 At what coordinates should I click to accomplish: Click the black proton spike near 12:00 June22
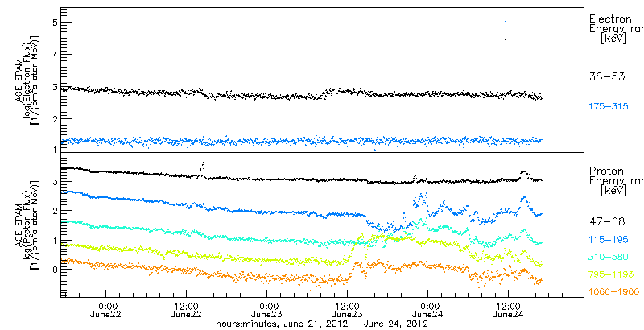202,168
